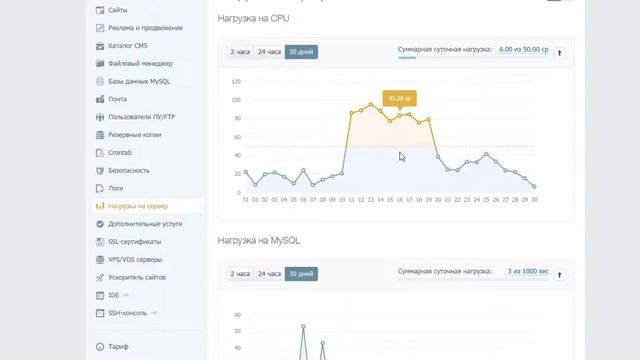Open the Тариф text link
The width and height of the screenshot is (640, 360).
[x=118, y=347]
